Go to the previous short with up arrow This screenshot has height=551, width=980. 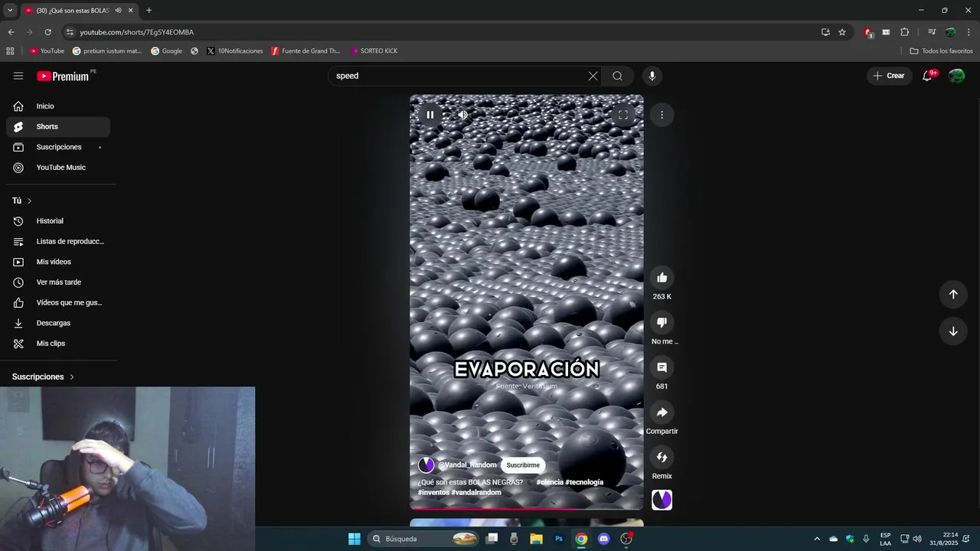click(953, 295)
